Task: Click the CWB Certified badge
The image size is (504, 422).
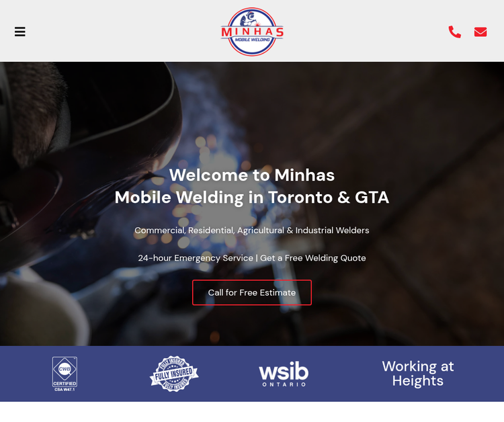Action: tap(65, 374)
